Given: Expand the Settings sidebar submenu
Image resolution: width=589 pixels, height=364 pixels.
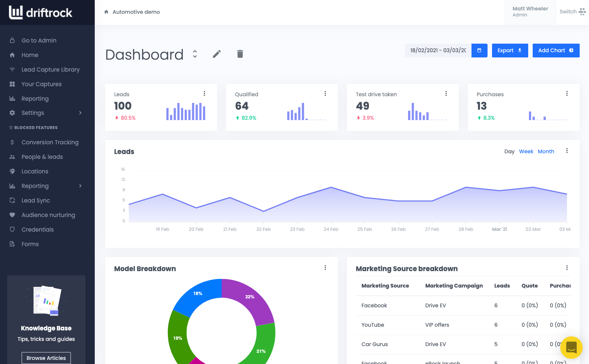Looking at the screenshot, I should 80,113.
